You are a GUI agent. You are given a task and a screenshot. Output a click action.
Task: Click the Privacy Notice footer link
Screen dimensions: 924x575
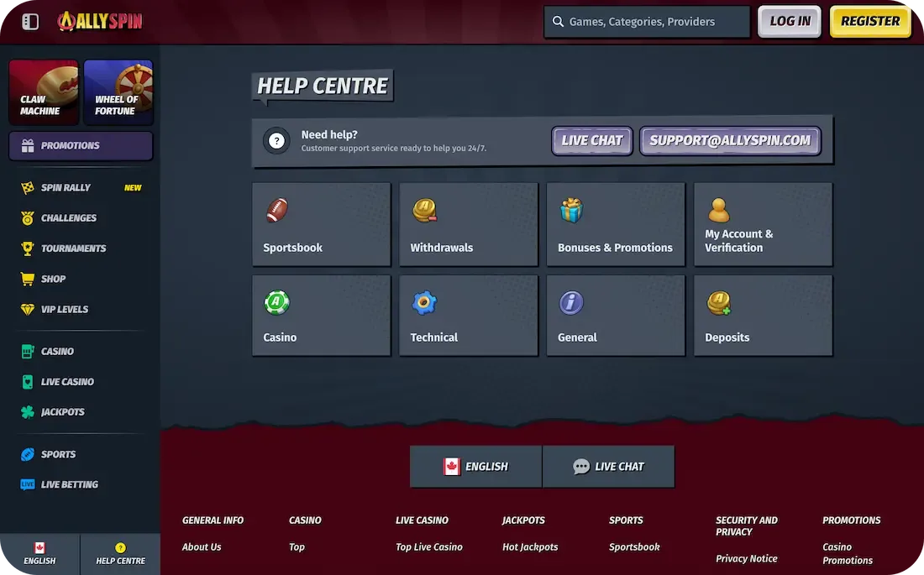pyautogui.click(x=746, y=558)
